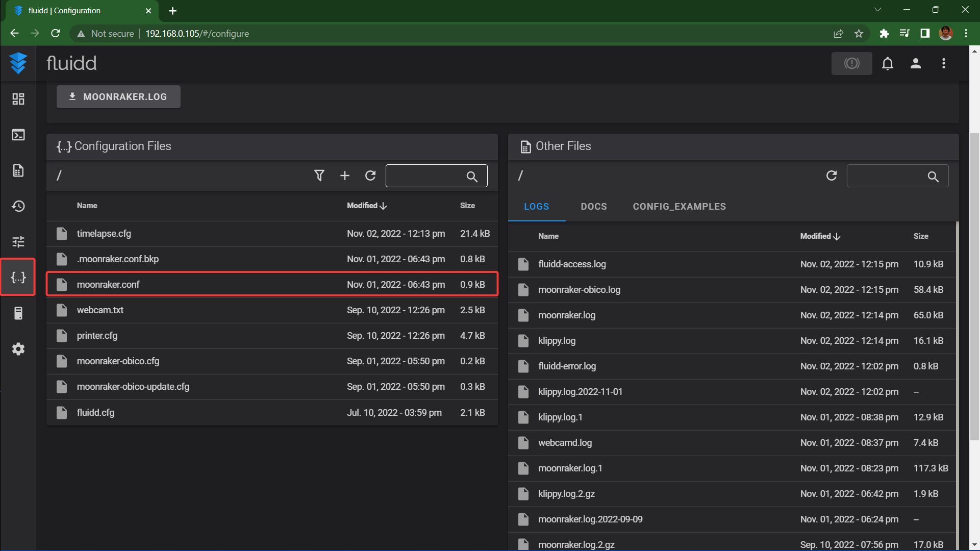Sort Other Files by Modified

(820, 236)
